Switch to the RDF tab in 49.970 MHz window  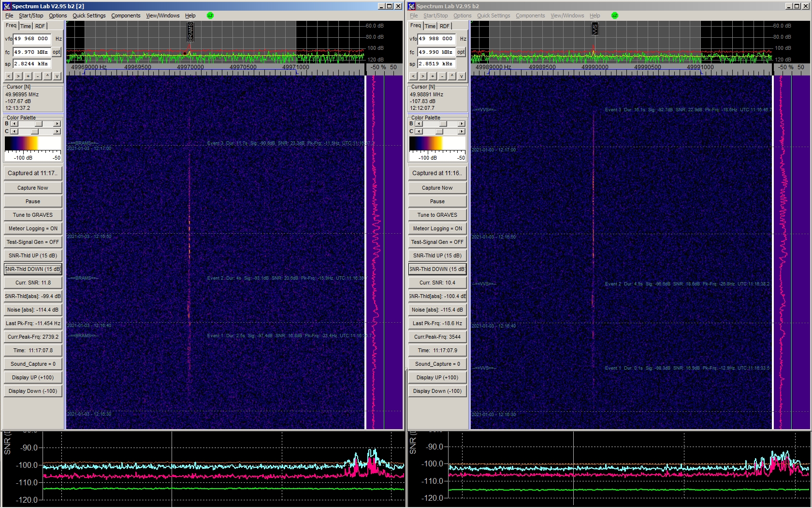pyautogui.click(x=40, y=26)
